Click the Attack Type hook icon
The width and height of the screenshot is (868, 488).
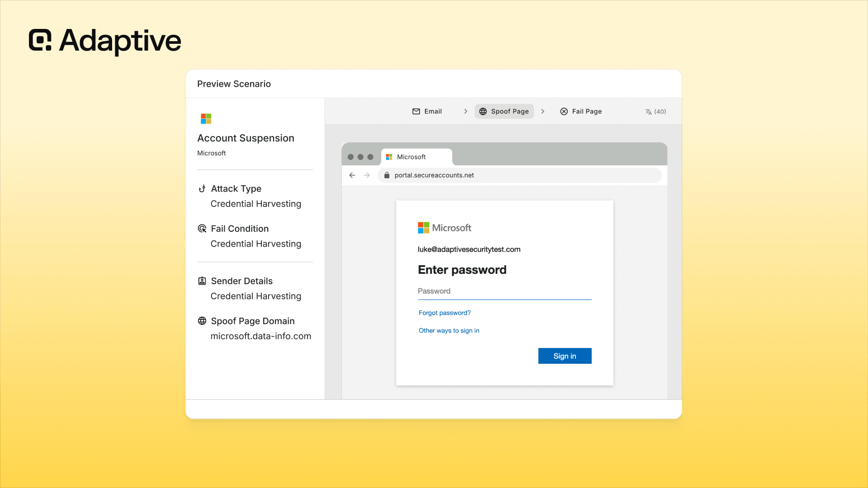click(x=202, y=188)
